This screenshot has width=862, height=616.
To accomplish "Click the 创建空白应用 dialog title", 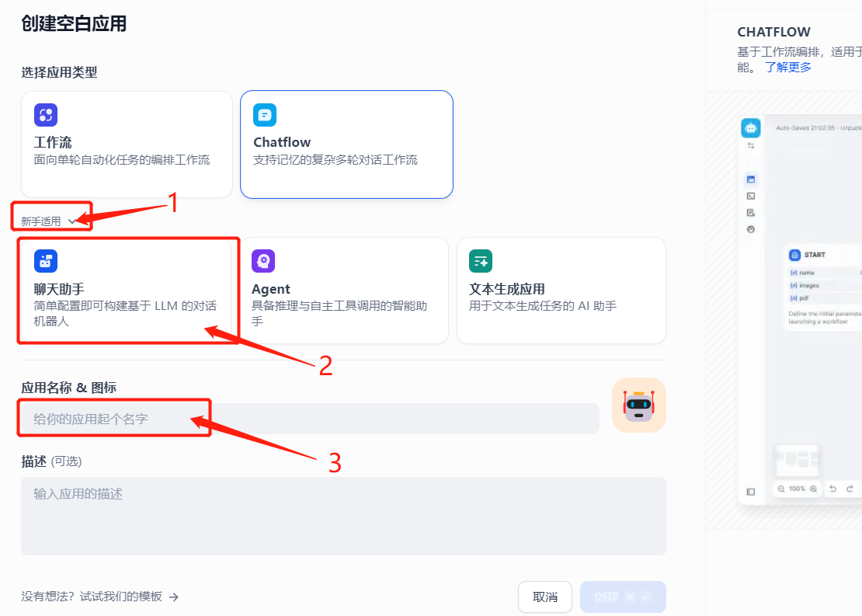I will point(75,23).
